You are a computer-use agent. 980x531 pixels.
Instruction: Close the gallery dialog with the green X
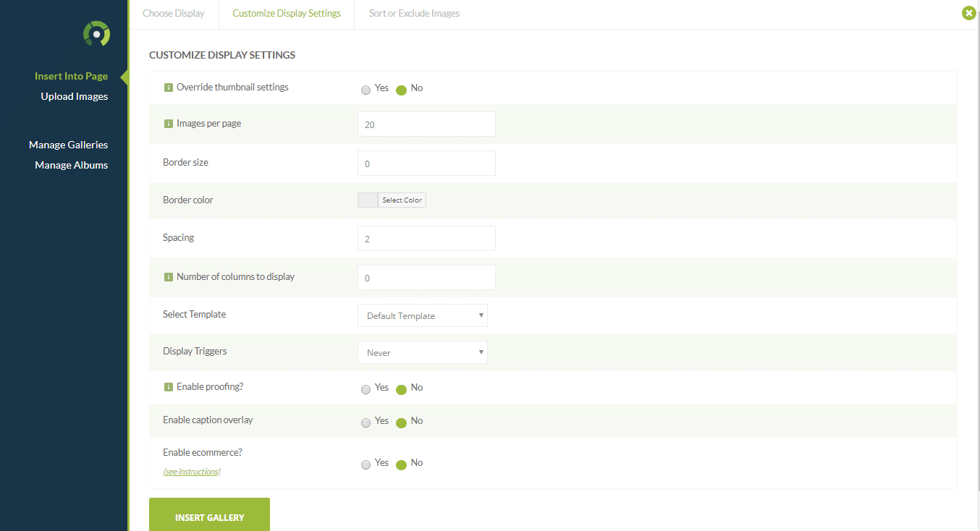coord(969,13)
